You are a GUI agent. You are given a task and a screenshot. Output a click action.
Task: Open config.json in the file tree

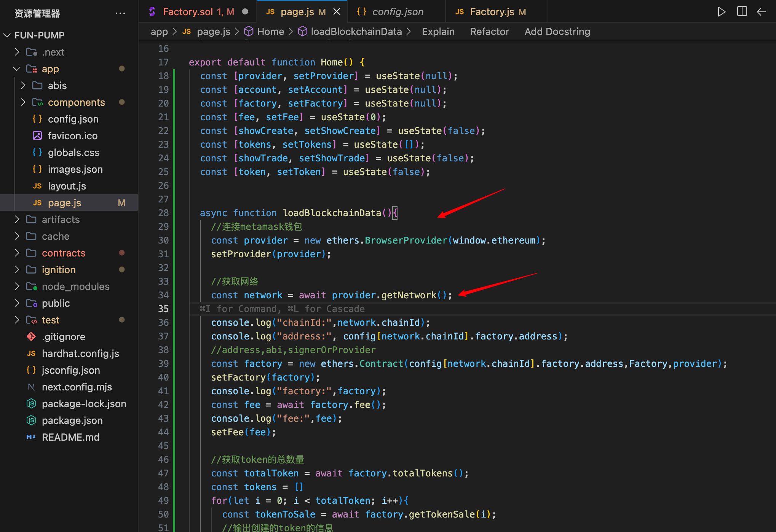coord(73,119)
